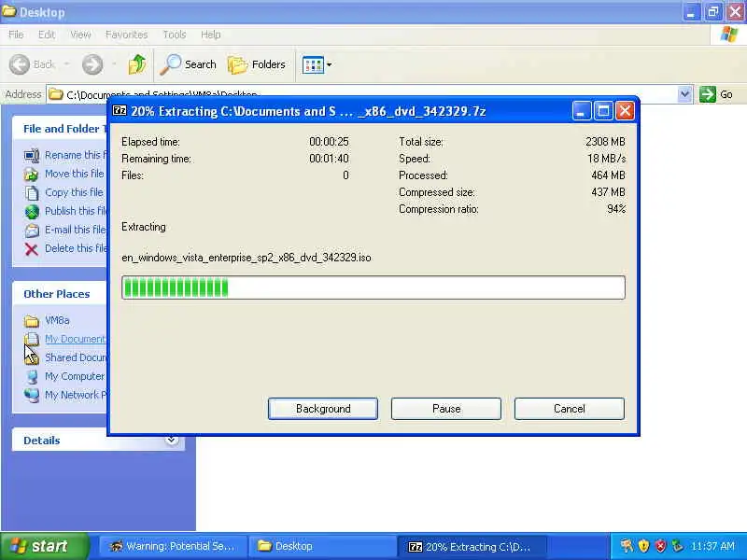Click the VM8a folder icon
Screen dimensions: 747x560
[x=32, y=321]
